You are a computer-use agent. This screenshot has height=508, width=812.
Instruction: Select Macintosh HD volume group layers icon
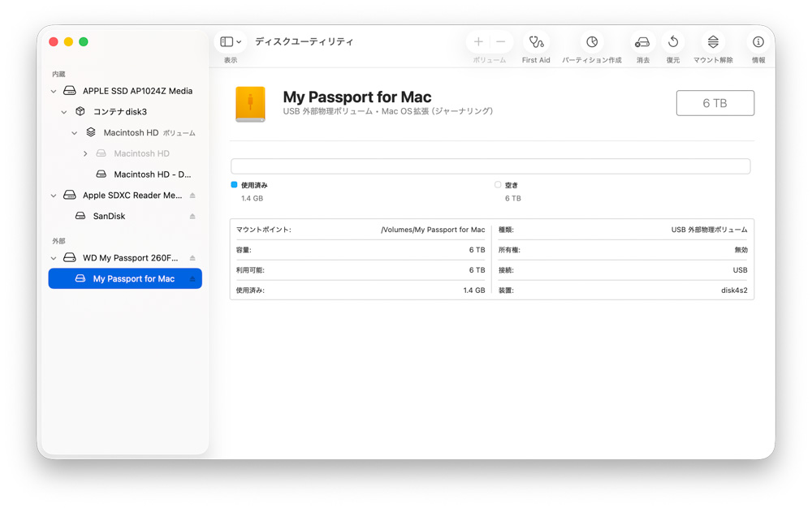(x=91, y=132)
